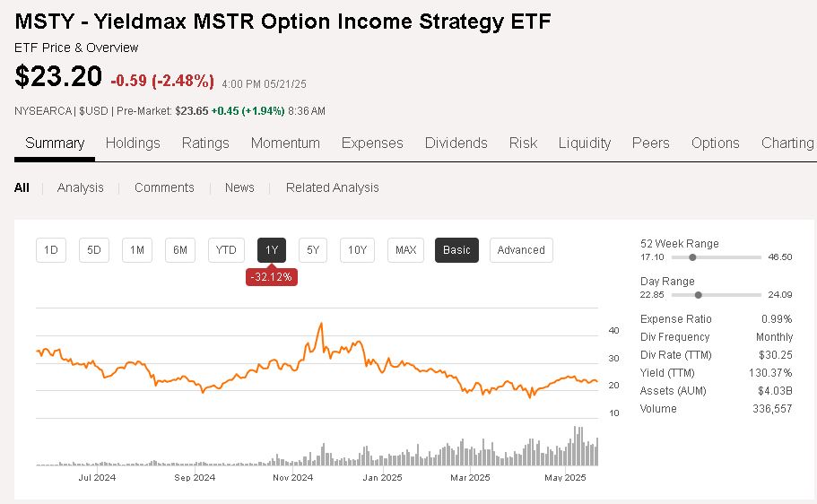
Task: Click the pre-market price $23.65
Action: [192, 111]
